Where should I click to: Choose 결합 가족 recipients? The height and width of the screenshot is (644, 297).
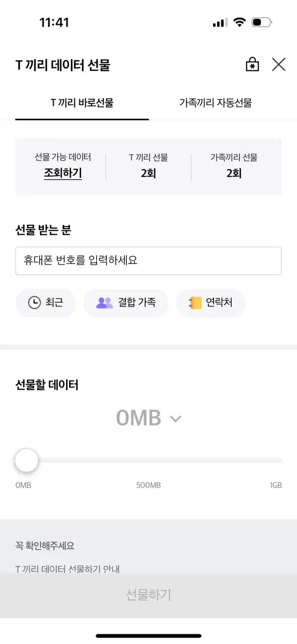click(x=126, y=303)
